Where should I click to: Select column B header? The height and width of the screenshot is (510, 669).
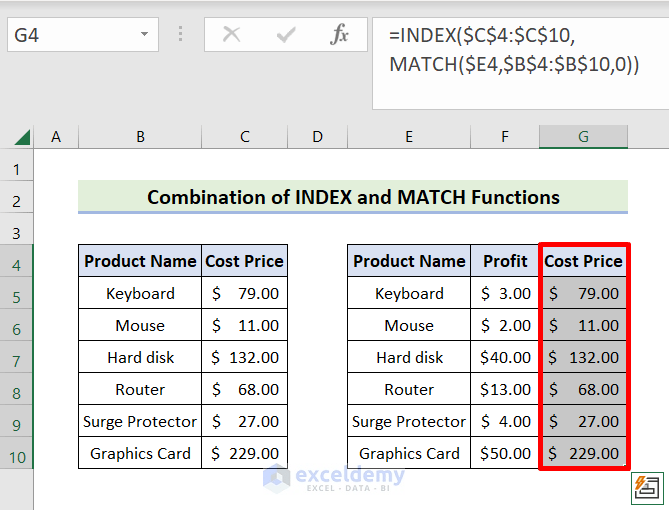(x=140, y=137)
